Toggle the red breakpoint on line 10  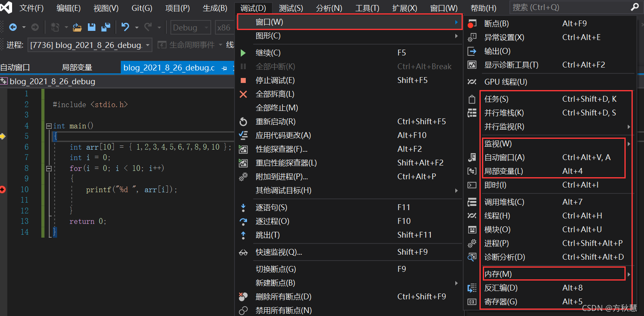tap(2, 190)
